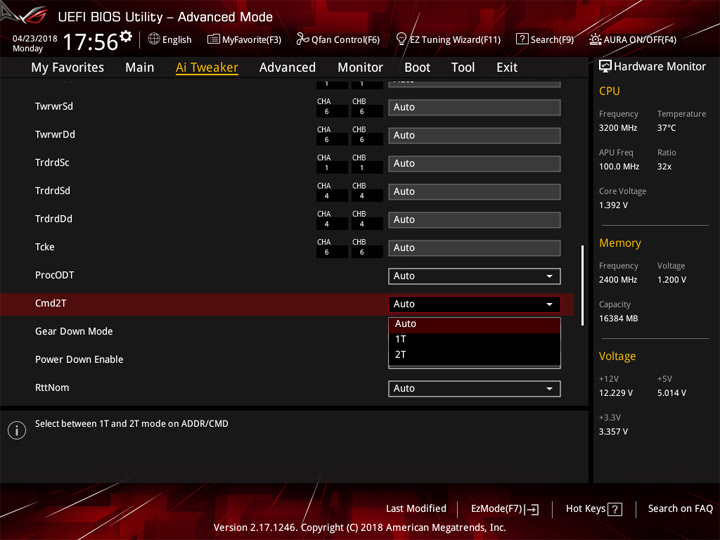The height and width of the screenshot is (540, 720).
Task: Click the +12V reading 12.229 V
Action: (x=616, y=393)
